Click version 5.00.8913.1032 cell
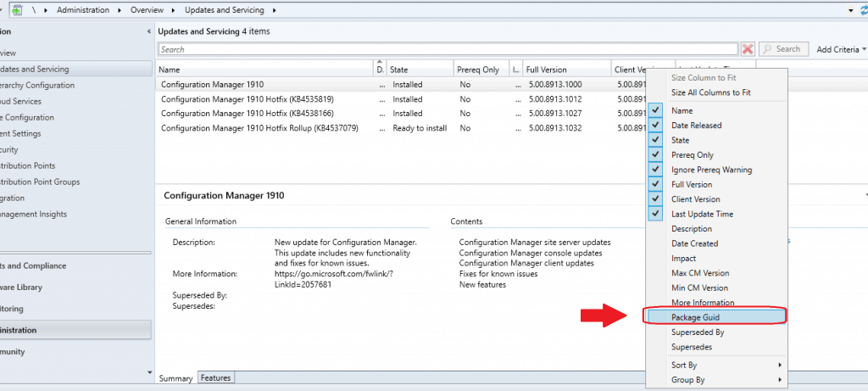 coord(555,128)
